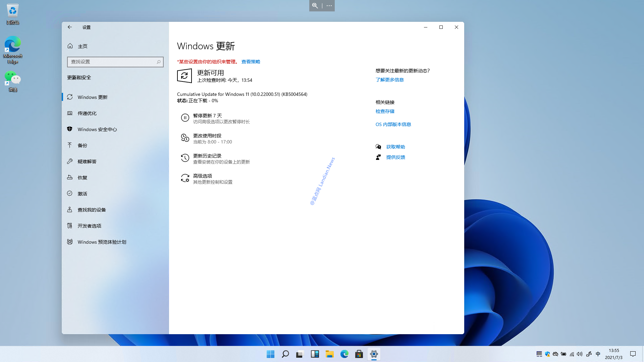Click the volume speaker tray icon
This screenshot has height=362, width=644.
(x=580, y=354)
